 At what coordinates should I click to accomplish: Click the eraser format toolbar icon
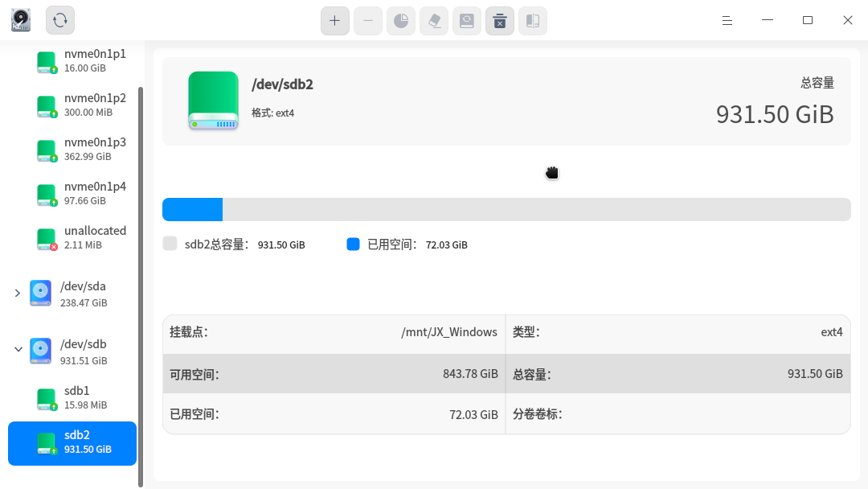point(434,21)
